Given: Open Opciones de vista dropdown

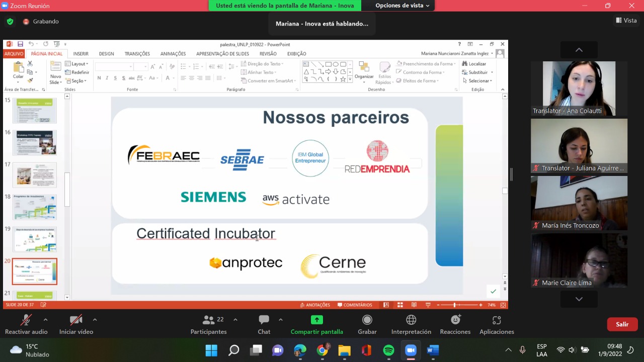Looking at the screenshot, I should click(x=403, y=6).
